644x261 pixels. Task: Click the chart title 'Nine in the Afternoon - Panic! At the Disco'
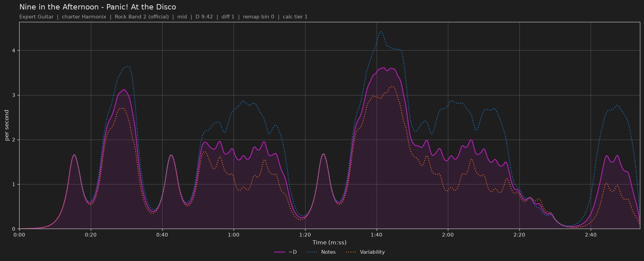pos(98,7)
